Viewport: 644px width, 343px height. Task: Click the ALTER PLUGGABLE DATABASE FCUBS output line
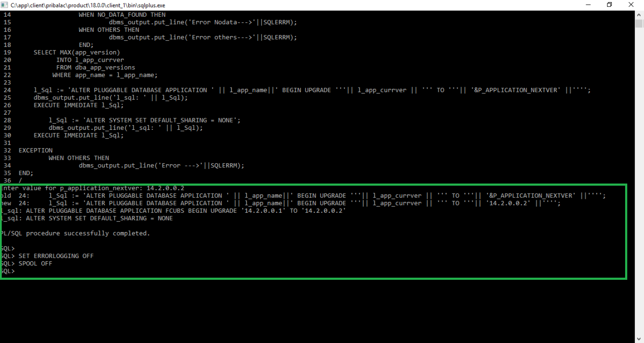[172, 211]
